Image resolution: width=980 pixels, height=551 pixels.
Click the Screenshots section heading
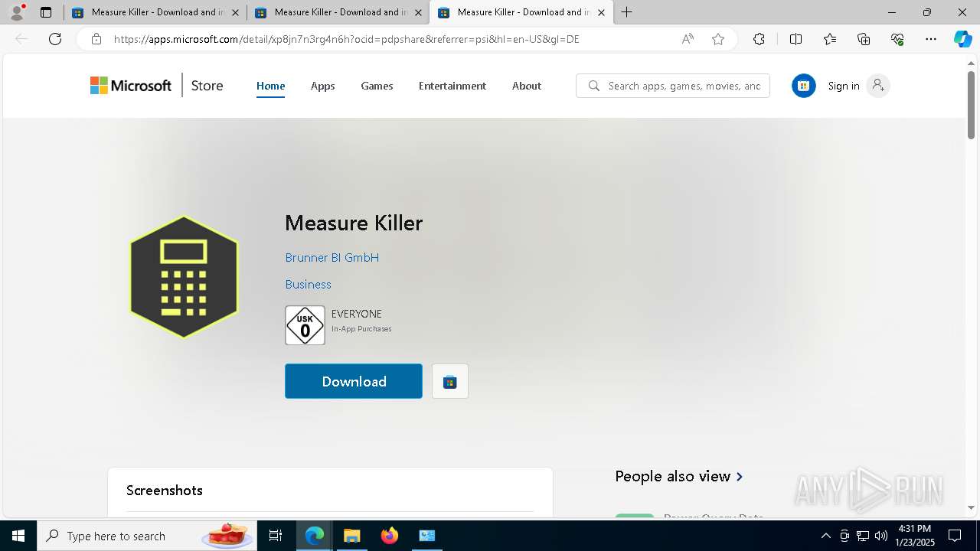click(x=165, y=491)
